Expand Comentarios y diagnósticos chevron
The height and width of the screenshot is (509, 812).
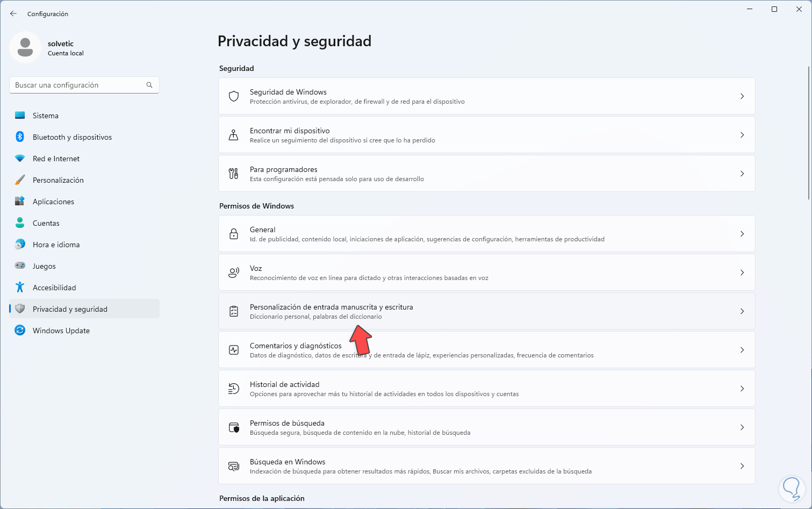coord(742,350)
